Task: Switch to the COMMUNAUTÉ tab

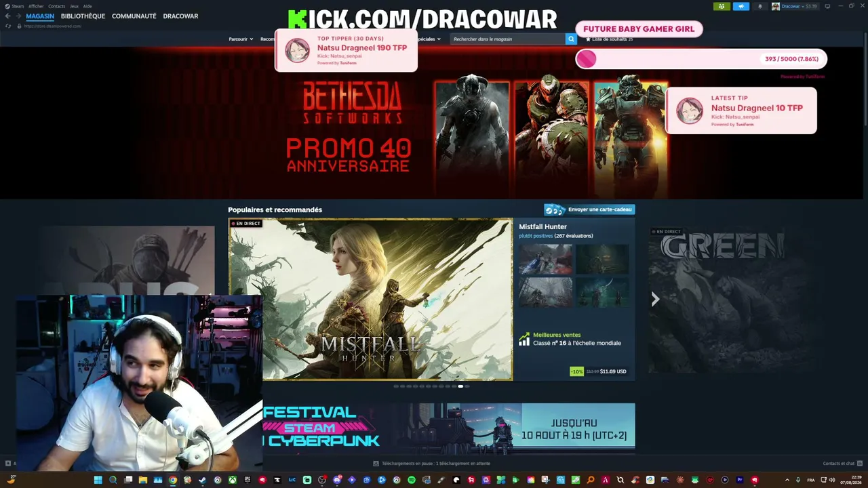Action: tap(134, 16)
